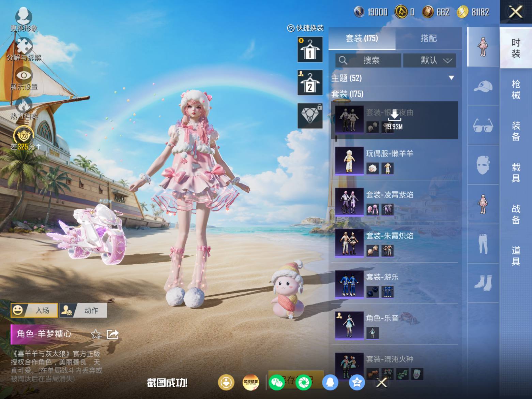Select the 套装-凌霄紫焰 thumbnail
532x399 pixels.
click(349, 202)
